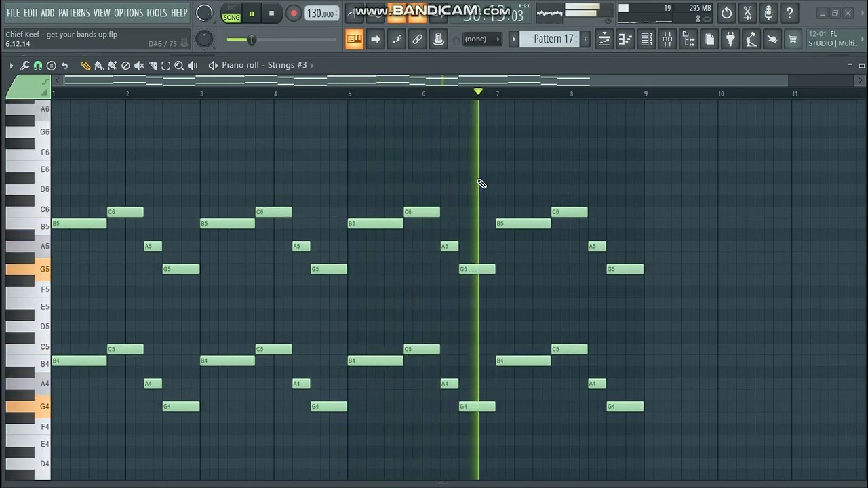The width and height of the screenshot is (868, 488).
Task: Open the Playlist window icon
Action: pos(604,39)
